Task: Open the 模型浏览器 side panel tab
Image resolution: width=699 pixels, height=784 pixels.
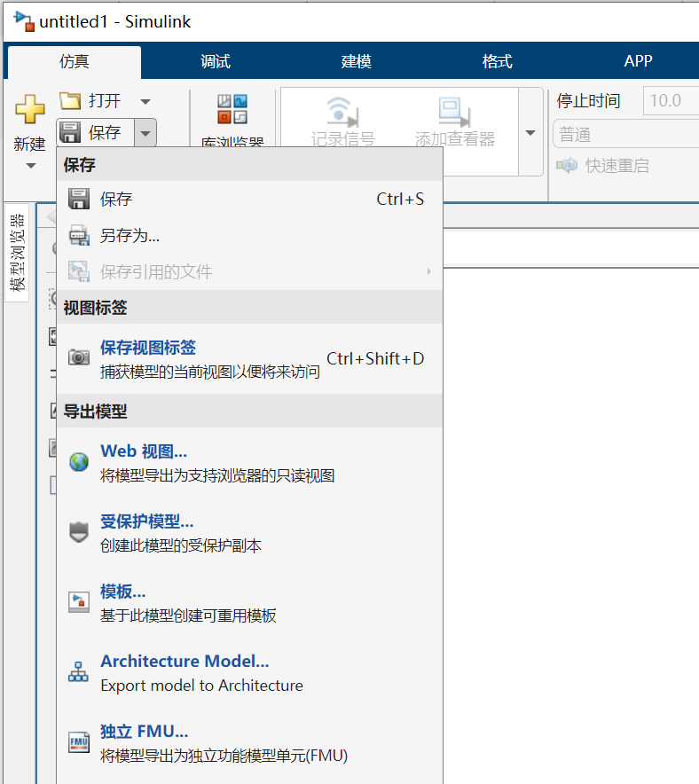Action: point(18,253)
